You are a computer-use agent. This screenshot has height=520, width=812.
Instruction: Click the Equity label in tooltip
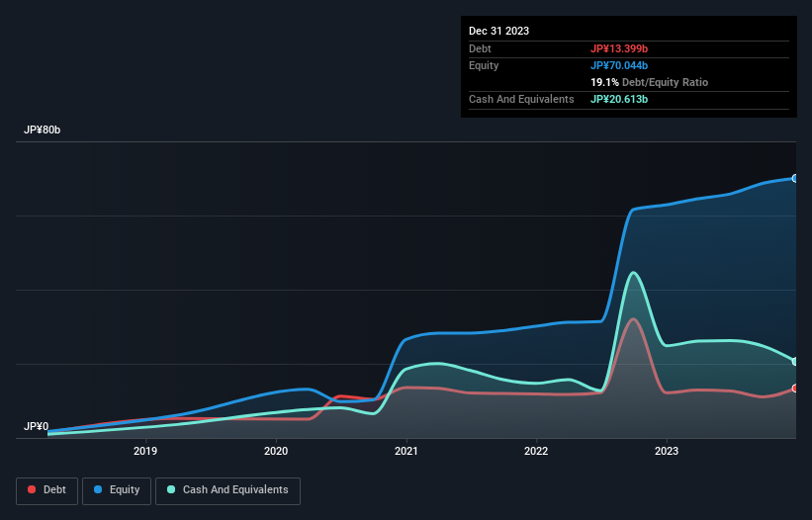pyautogui.click(x=484, y=65)
